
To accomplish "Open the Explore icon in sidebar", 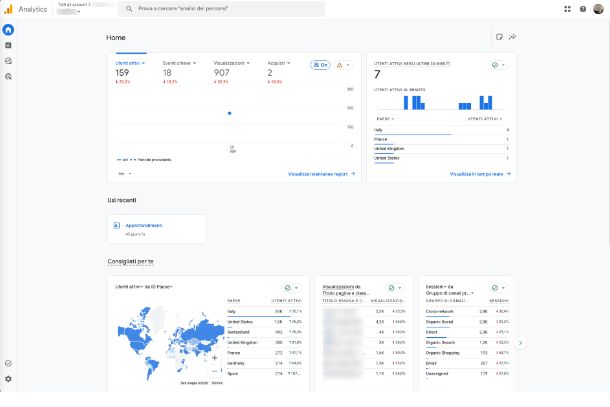I will (x=8, y=61).
